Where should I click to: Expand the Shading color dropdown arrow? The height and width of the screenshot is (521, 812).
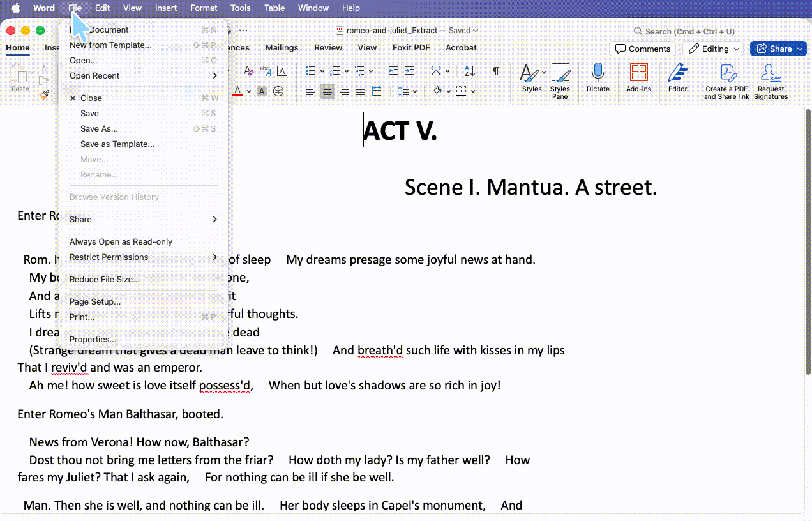coord(449,92)
